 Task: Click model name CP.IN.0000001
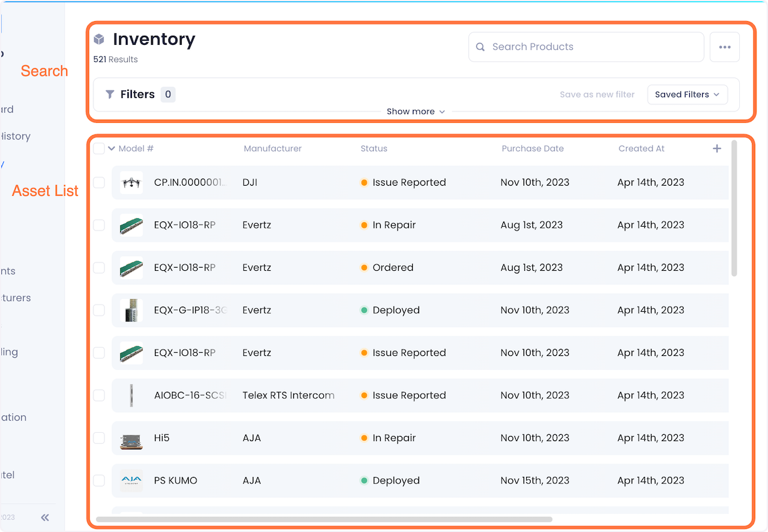(191, 182)
